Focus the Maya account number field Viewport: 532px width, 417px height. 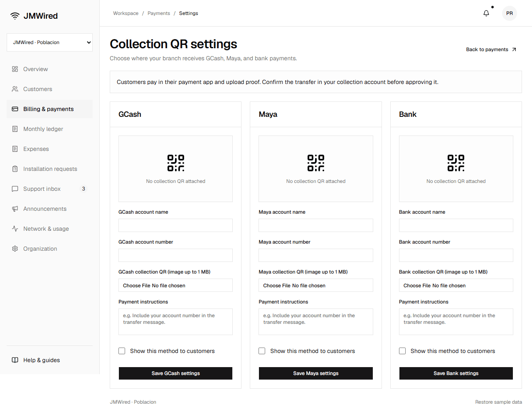316,255
